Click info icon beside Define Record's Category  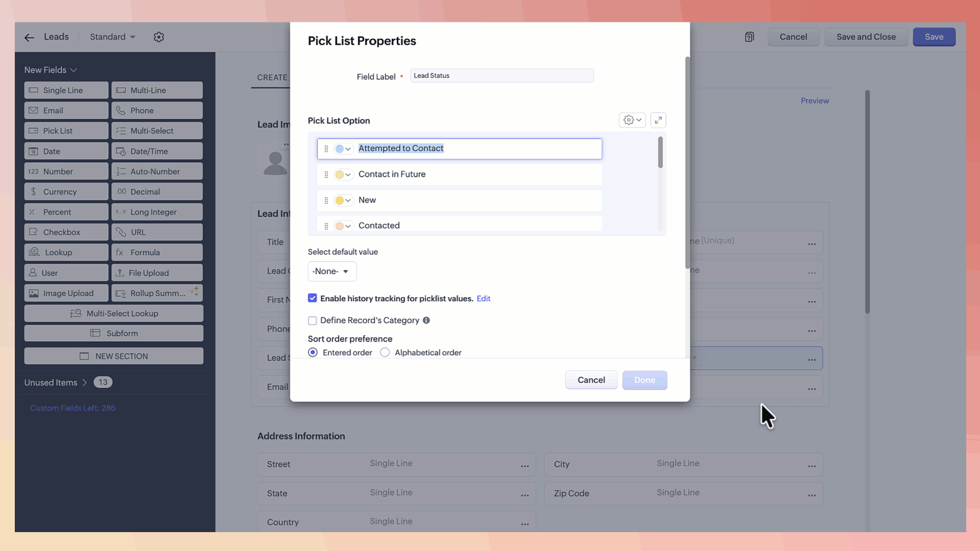(426, 320)
